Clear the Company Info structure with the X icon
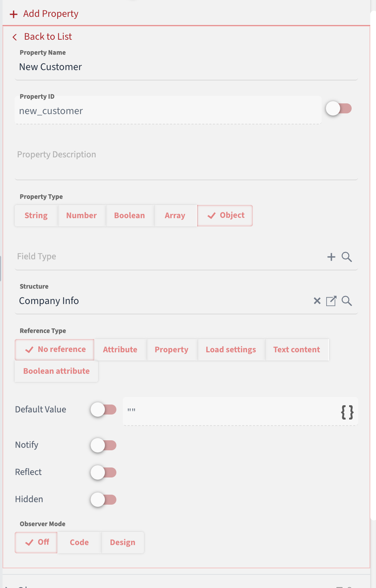The height and width of the screenshot is (588, 376). point(317,301)
